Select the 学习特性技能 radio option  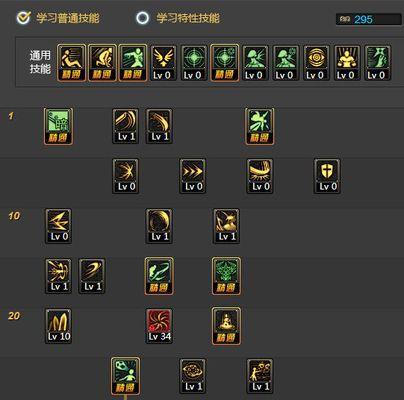click(143, 18)
